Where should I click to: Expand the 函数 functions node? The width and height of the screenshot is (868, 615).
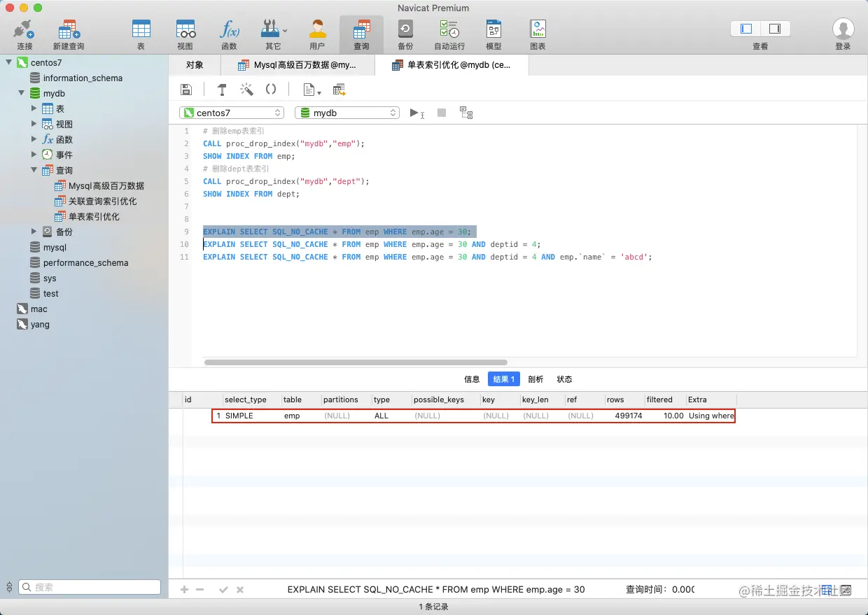pos(34,139)
